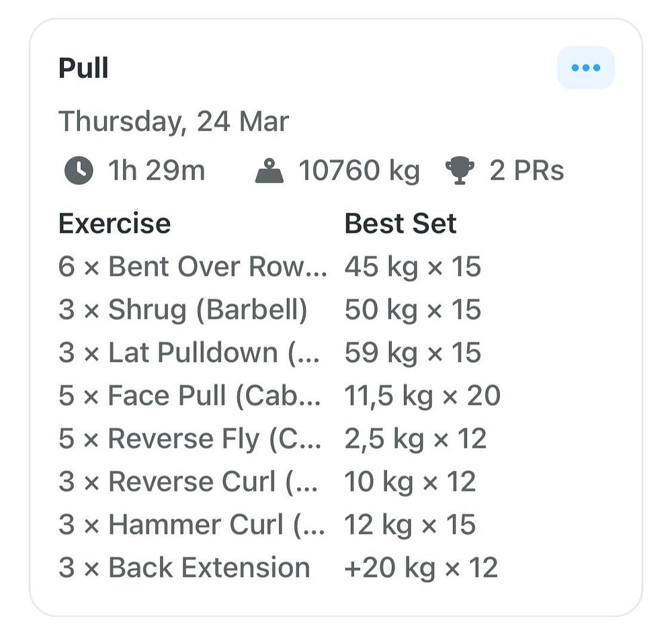Viewport: 672px width, 633px height.
Task: Open the Pull workout title
Action: 83,68
